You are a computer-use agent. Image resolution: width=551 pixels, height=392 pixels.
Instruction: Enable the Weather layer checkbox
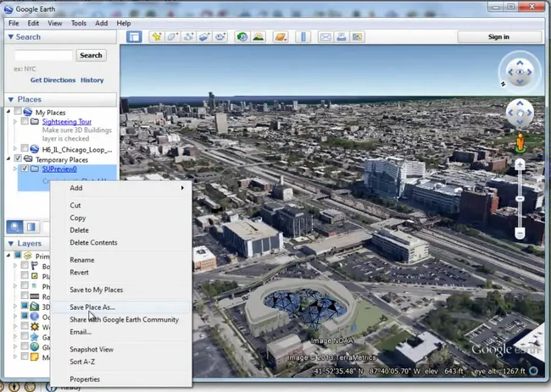point(25,326)
